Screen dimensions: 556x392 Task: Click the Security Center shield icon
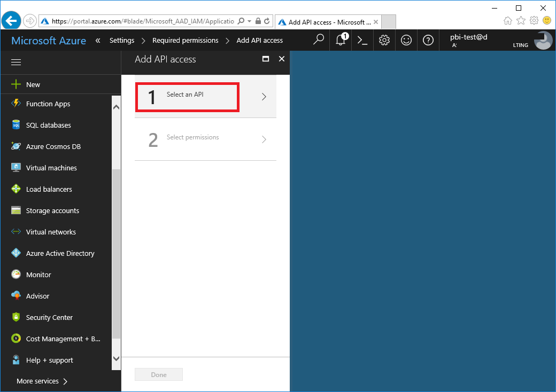coord(16,317)
